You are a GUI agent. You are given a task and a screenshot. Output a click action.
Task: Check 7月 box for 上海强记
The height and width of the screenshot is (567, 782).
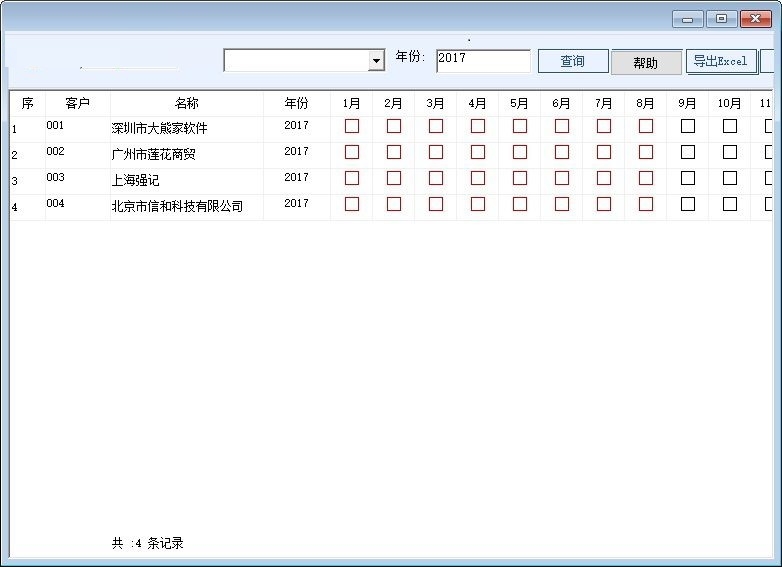pyautogui.click(x=603, y=178)
